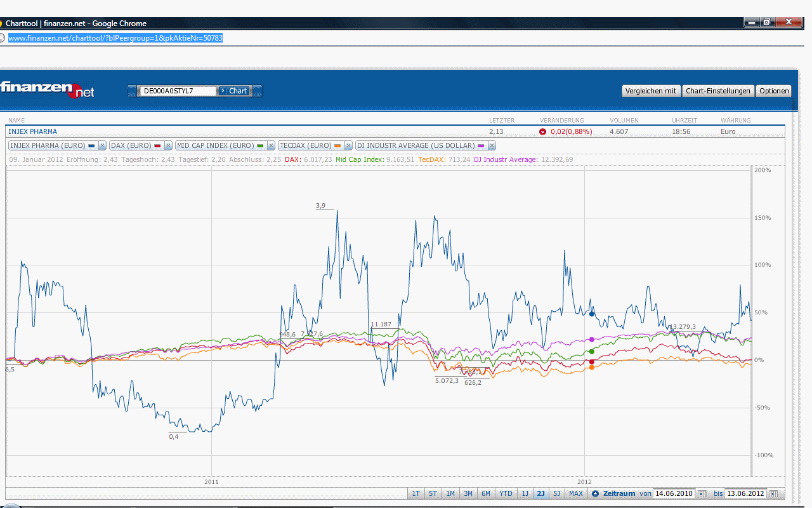Click the finanzen.net logo
This screenshot has width=812, height=508.
pos(48,90)
